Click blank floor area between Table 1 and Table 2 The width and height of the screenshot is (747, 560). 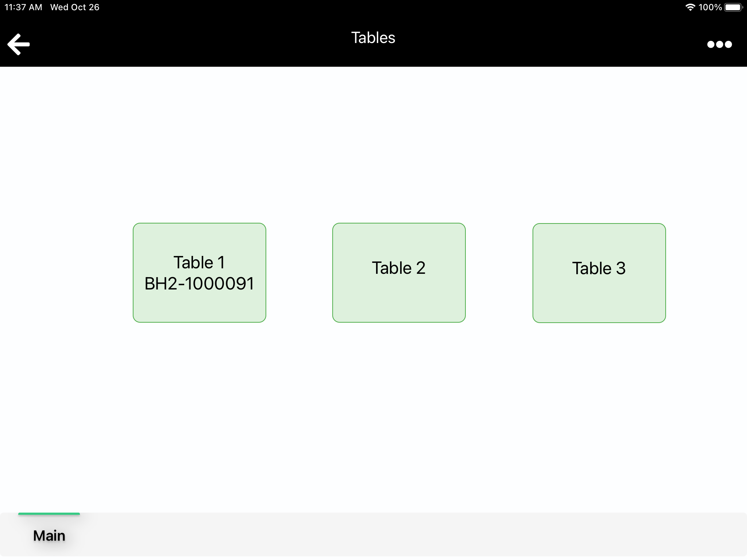(299, 273)
